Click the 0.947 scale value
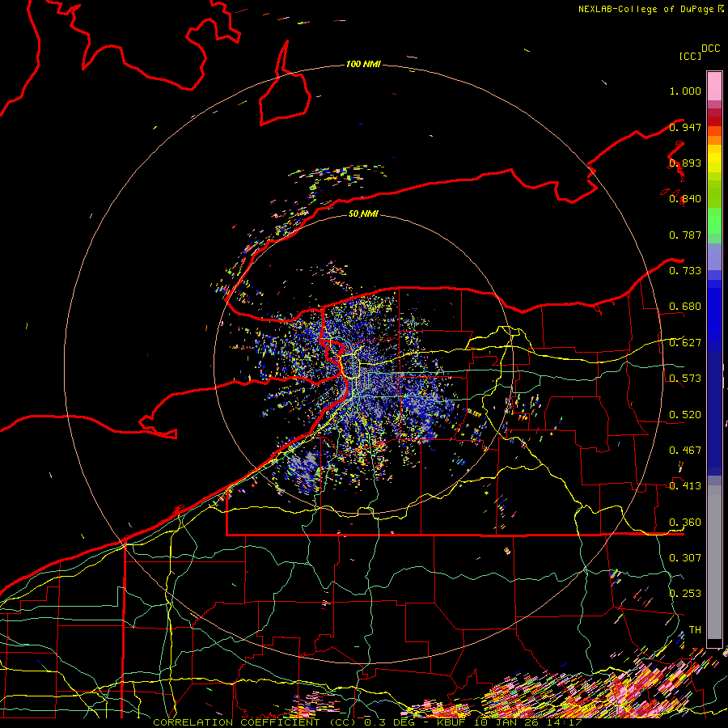This screenshot has width=728, height=728. tap(685, 127)
